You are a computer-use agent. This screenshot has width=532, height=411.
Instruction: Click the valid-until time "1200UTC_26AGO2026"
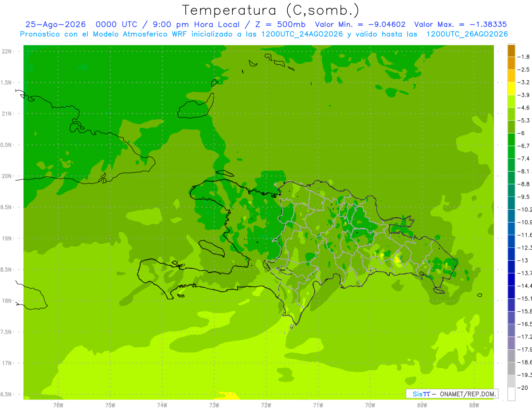click(x=467, y=34)
